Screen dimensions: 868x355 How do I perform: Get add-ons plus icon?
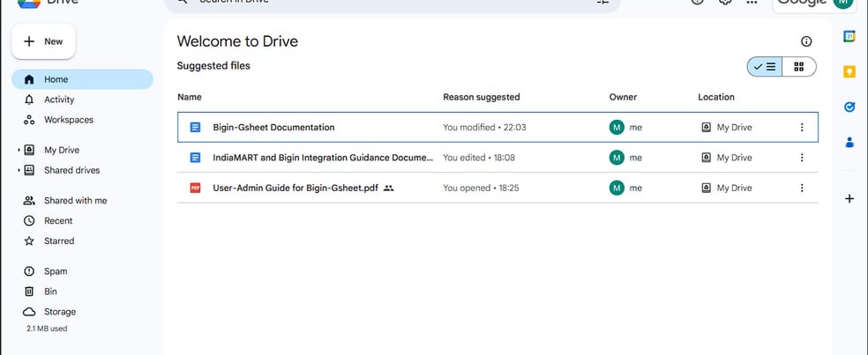[x=849, y=198]
